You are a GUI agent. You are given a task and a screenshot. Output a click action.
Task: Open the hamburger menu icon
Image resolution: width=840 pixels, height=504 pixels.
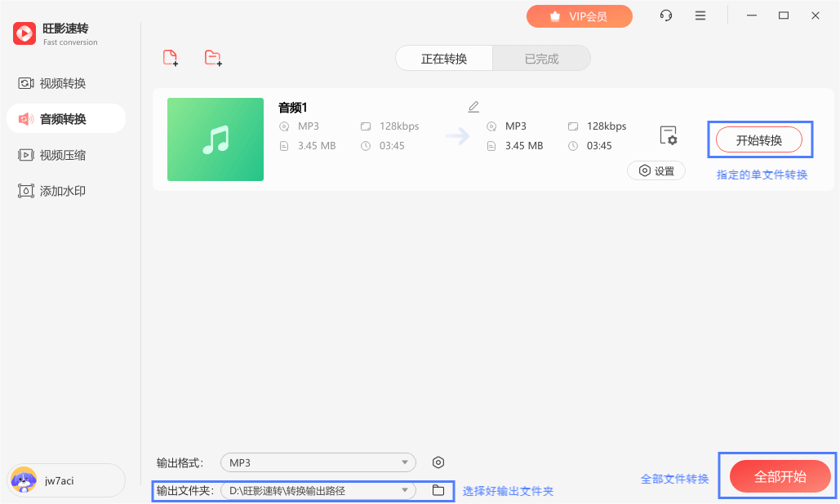tap(700, 15)
